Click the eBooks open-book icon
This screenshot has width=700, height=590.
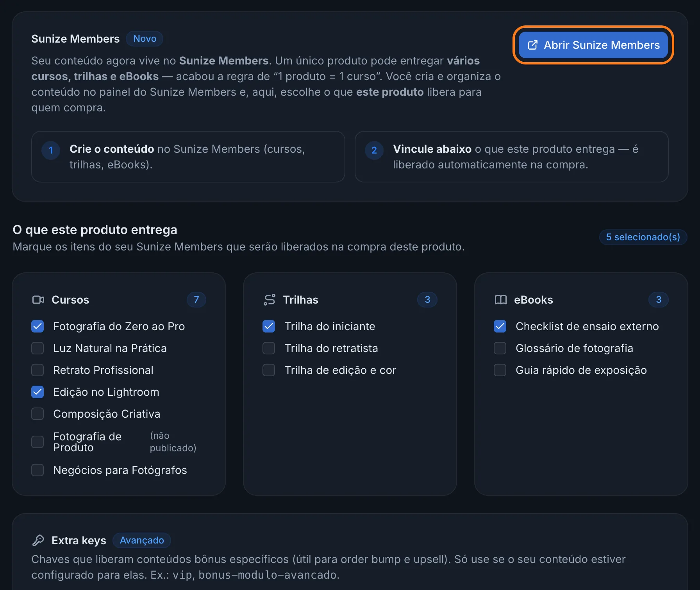pos(501,300)
